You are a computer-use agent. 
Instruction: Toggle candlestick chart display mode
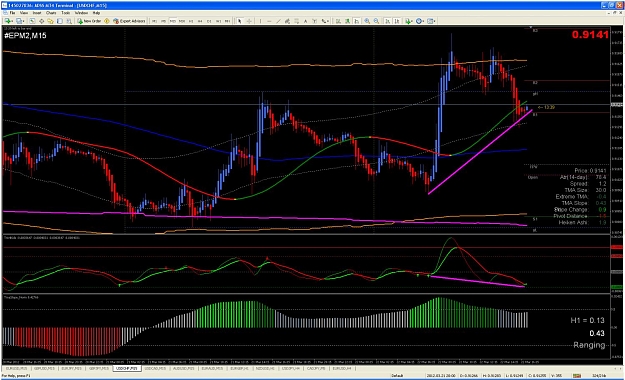click(x=347, y=21)
